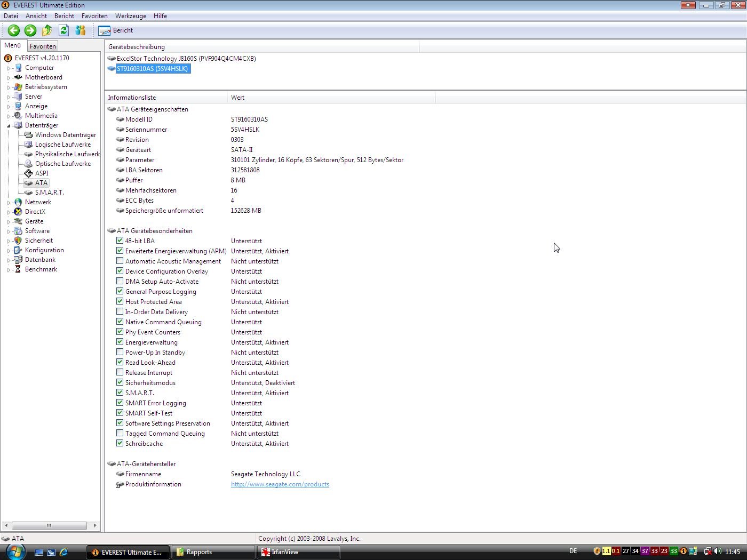Collapse the Datenträger tree node

pos(9,126)
